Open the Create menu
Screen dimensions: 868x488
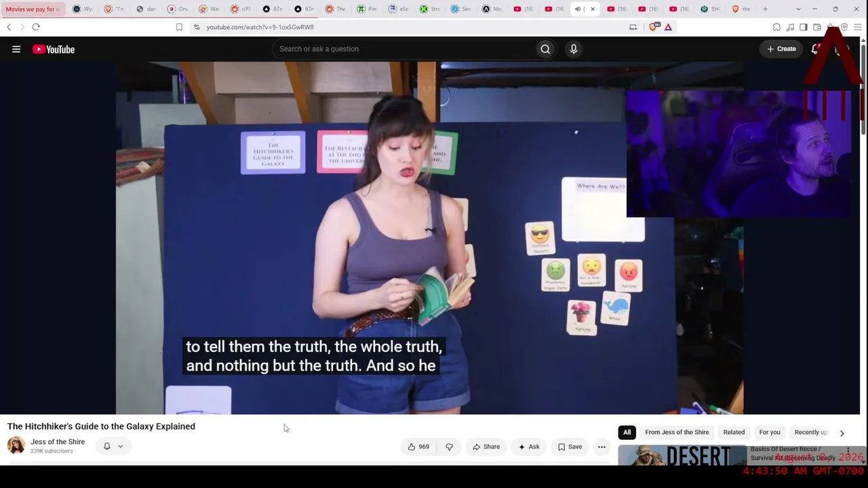click(x=781, y=49)
